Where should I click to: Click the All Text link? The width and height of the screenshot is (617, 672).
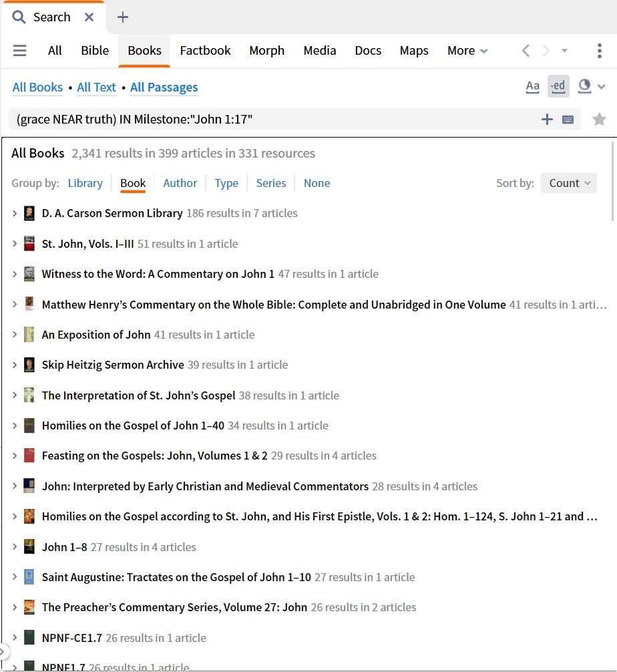(96, 88)
